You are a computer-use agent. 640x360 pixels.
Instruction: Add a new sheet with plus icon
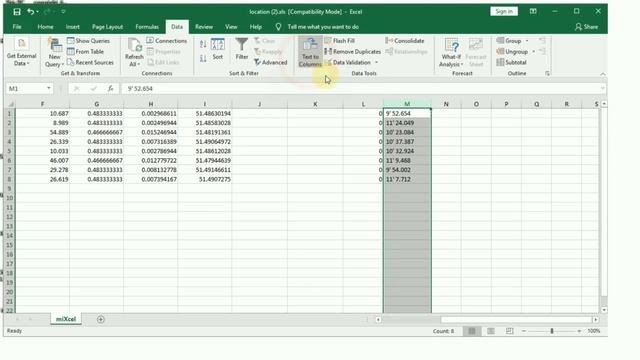(101, 319)
